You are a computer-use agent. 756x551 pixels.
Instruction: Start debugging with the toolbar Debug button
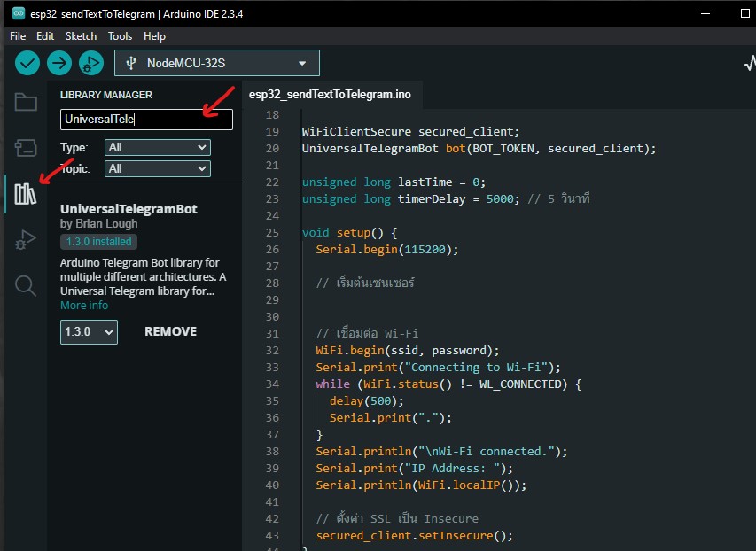[91, 63]
